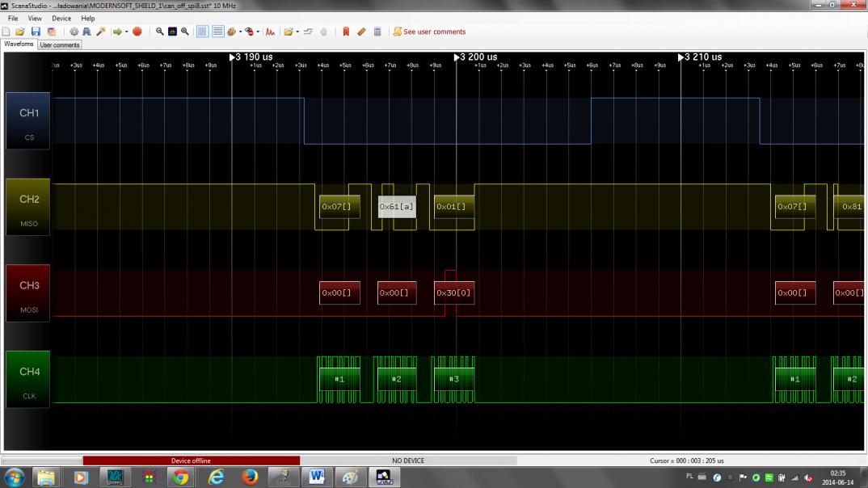Expand the green arrow start dropdown
Screen dimensions: 868x488
(126, 32)
